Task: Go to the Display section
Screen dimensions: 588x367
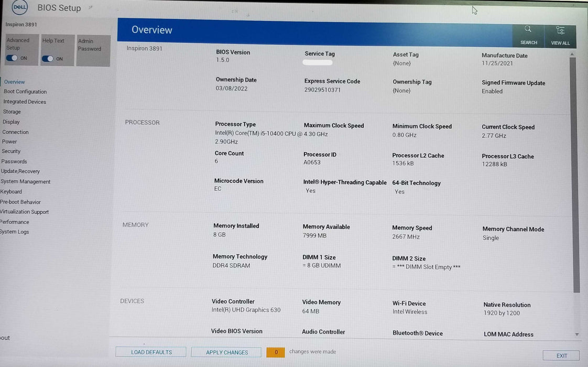Action: click(11, 122)
